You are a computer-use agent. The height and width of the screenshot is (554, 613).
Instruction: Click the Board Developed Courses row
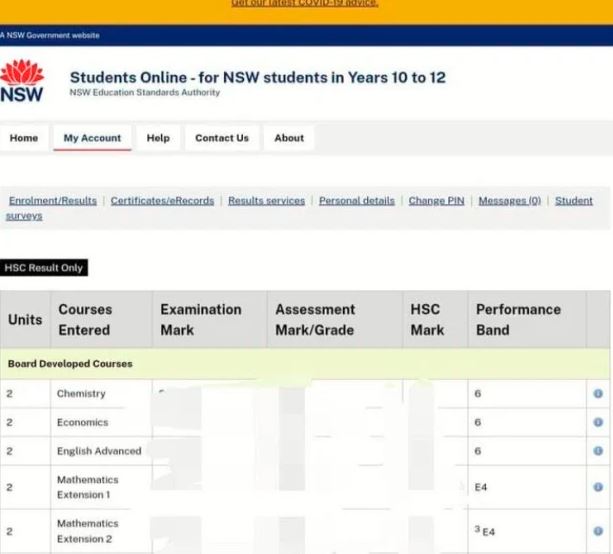pyautogui.click(x=305, y=364)
